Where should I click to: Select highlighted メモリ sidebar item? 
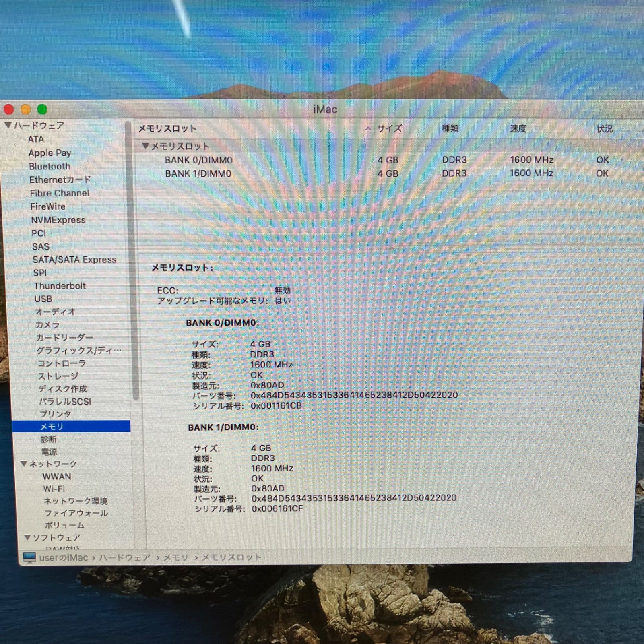(x=71, y=426)
